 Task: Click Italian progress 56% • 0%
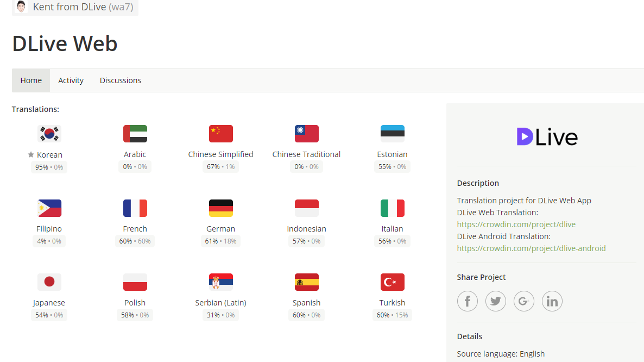[392, 241]
